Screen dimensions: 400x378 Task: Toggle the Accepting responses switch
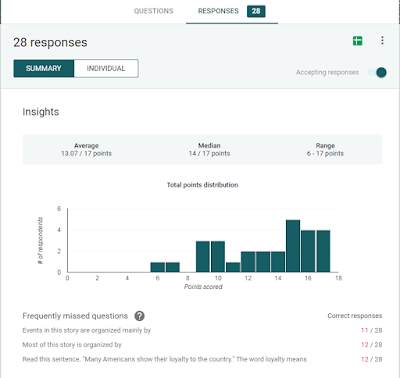click(x=377, y=72)
